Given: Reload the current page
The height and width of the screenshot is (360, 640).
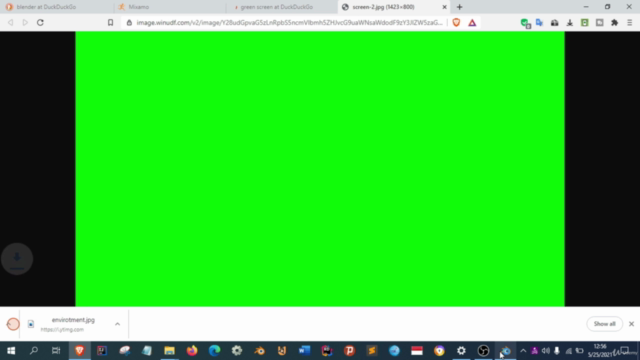Looking at the screenshot, I should point(40,22).
